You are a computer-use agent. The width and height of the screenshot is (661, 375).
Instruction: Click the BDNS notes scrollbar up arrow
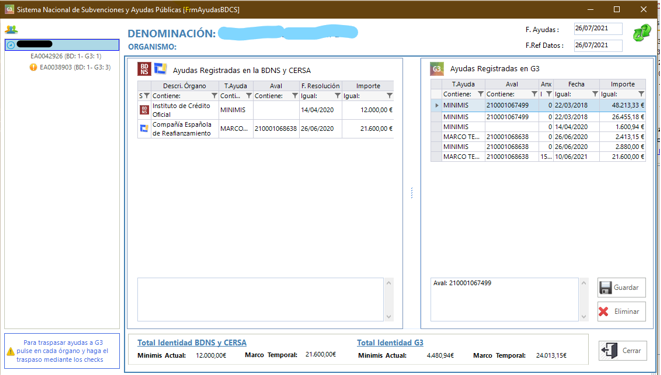pyautogui.click(x=389, y=283)
